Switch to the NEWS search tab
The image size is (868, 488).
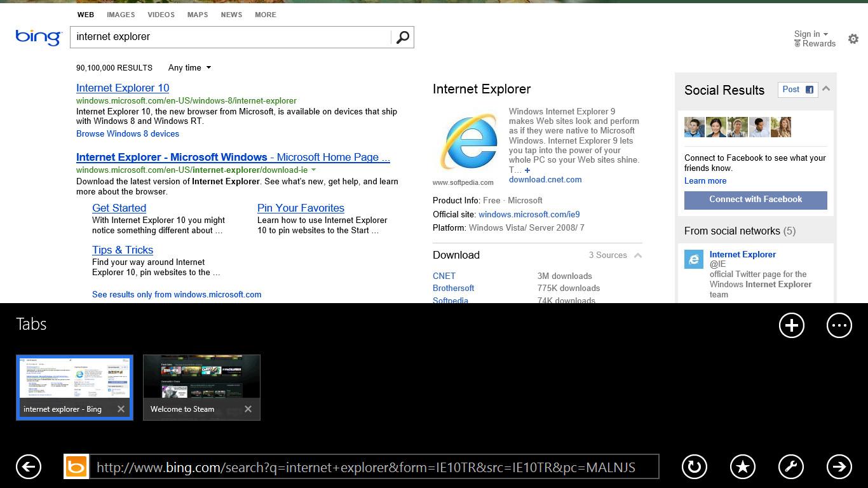pos(231,15)
